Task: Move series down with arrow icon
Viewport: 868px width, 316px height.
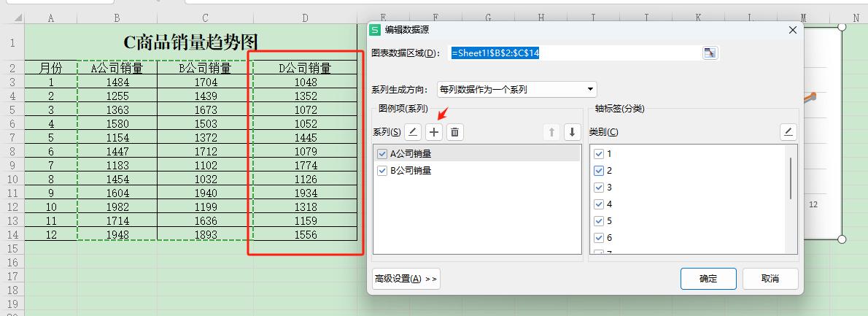Action: (573, 131)
